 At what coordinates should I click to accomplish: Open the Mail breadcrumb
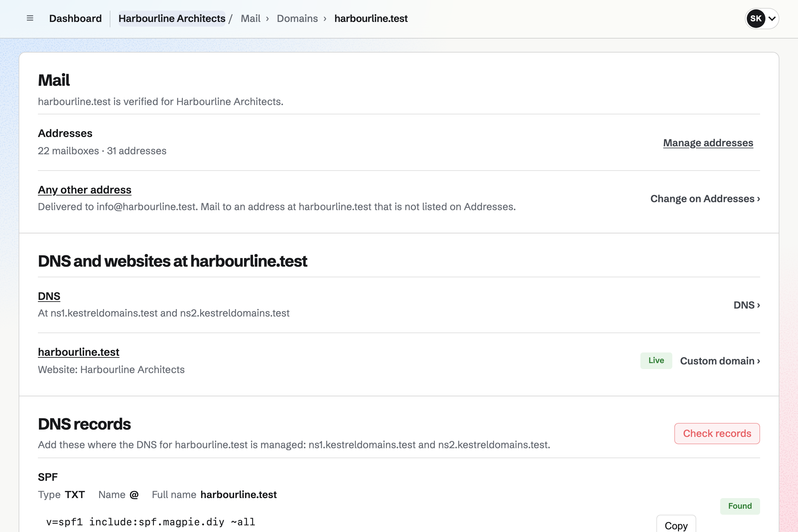pyautogui.click(x=250, y=18)
